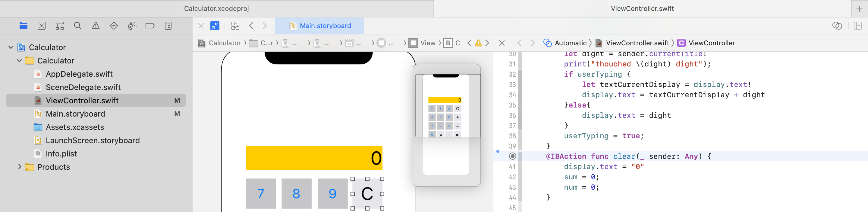Select the yellow display label on canvas
Image resolution: width=868 pixels, height=212 pixels.
[x=314, y=158]
